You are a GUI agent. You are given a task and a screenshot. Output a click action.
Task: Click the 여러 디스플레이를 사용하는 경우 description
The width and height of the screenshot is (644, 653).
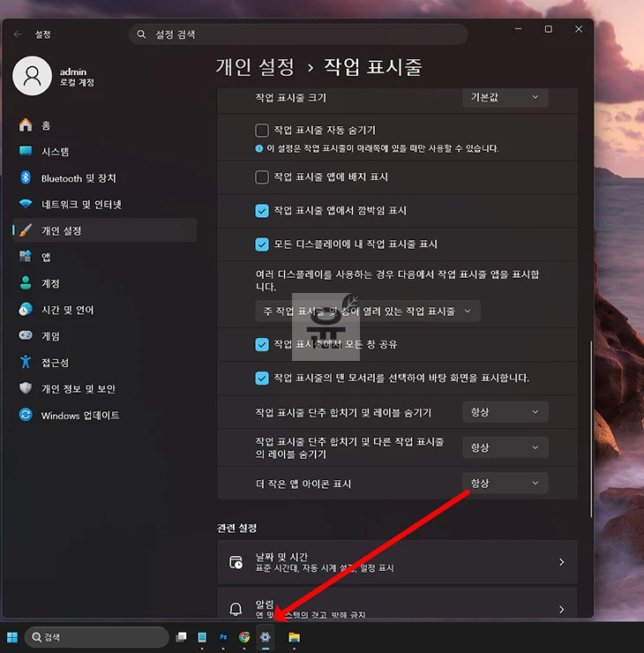click(x=397, y=281)
